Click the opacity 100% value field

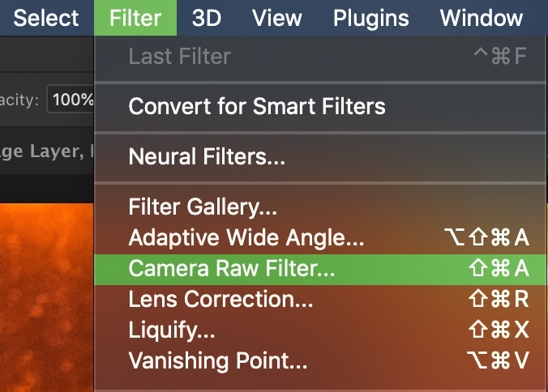tap(71, 100)
